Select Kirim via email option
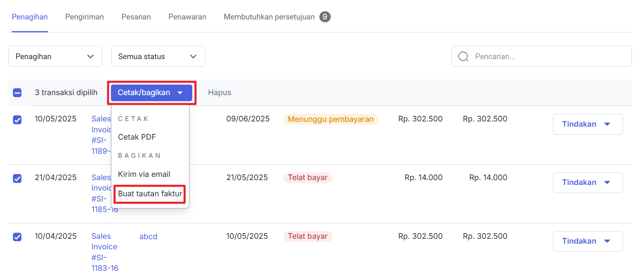The height and width of the screenshot is (274, 644). pos(144,174)
